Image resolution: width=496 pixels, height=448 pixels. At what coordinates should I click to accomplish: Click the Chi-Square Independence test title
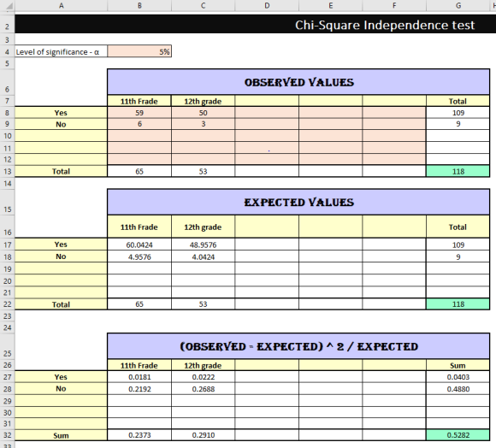pyautogui.click(x=385, y=25)
